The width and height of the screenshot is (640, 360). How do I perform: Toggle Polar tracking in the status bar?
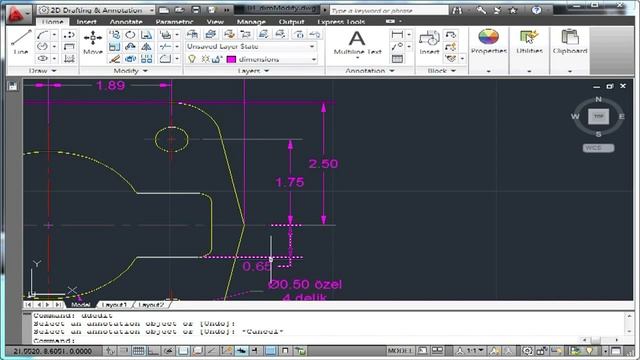pyautogui.click(x=168, y=351)
